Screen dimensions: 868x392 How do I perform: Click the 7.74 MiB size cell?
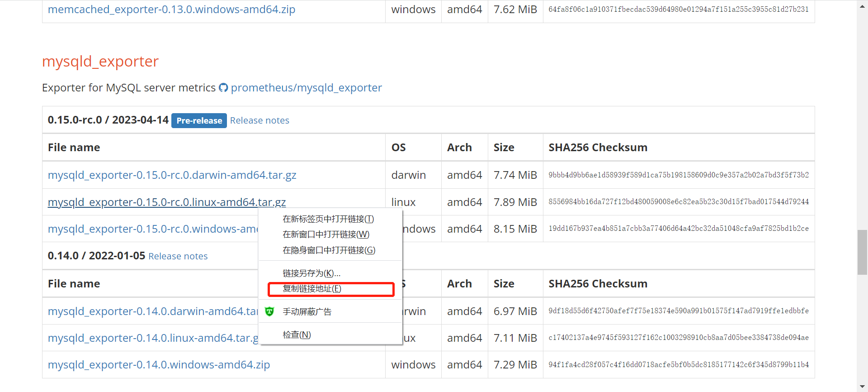point(515,175)
